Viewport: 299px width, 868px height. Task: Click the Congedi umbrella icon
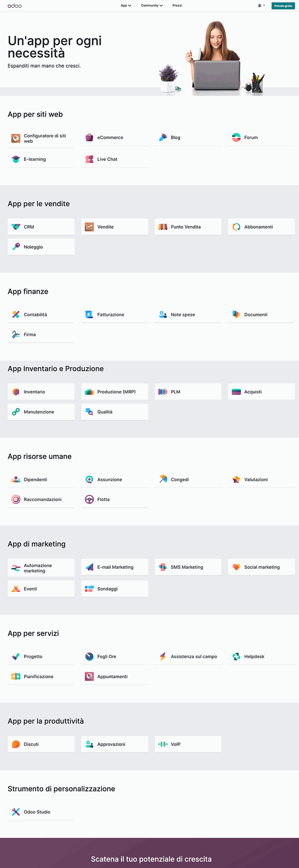coord(163,479)
